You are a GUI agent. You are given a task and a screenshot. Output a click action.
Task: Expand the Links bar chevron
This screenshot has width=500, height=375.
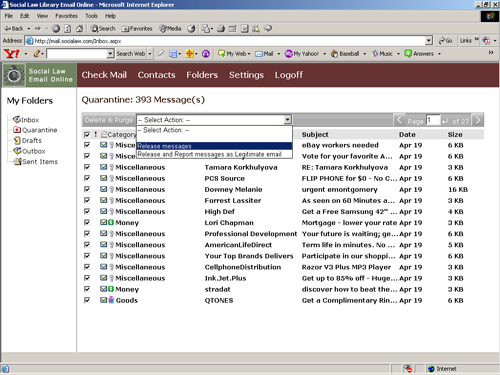[x=477, y=39]
